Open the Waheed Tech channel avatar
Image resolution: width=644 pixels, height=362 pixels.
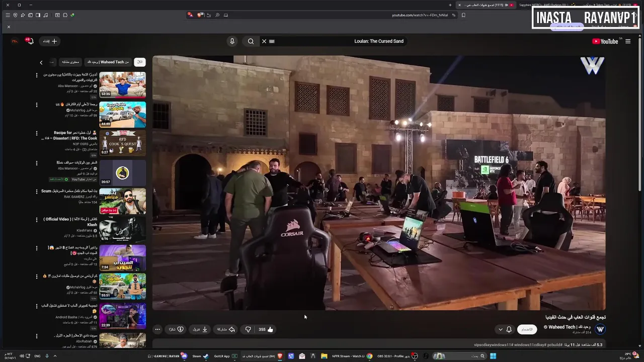[600, 329]
